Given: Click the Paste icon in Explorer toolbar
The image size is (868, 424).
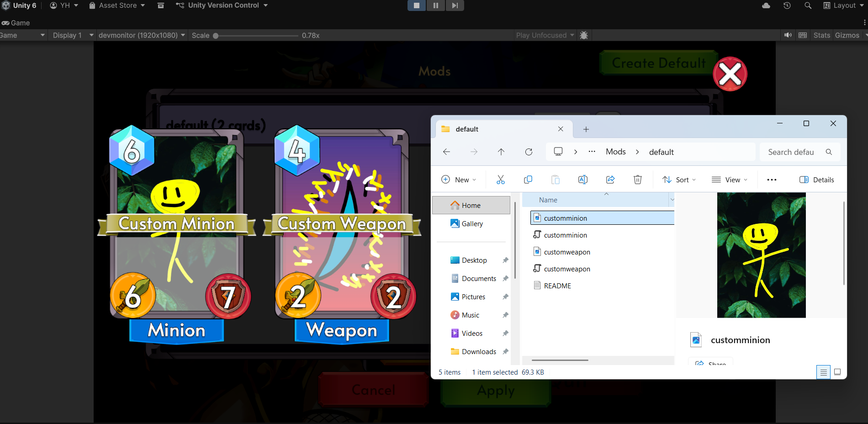Looking at the screenshot, I should [x=556, y=180].
